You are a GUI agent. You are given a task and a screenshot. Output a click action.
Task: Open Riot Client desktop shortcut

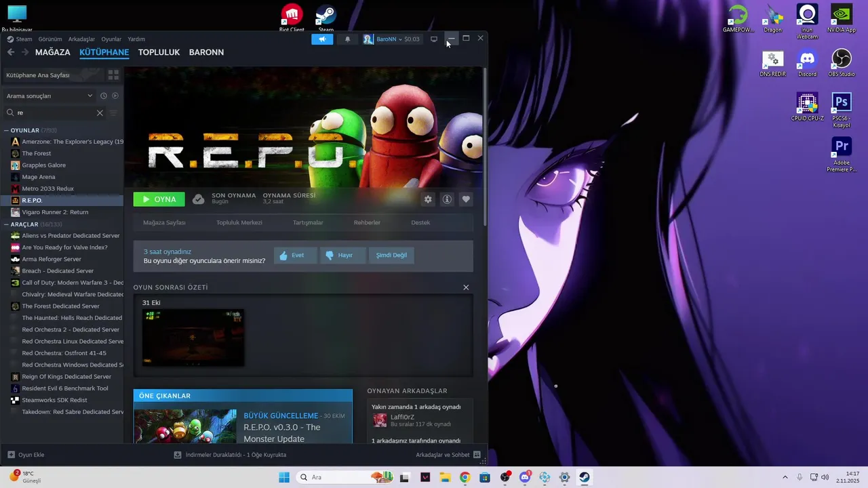pyautogui.click(x=292, y=18)
